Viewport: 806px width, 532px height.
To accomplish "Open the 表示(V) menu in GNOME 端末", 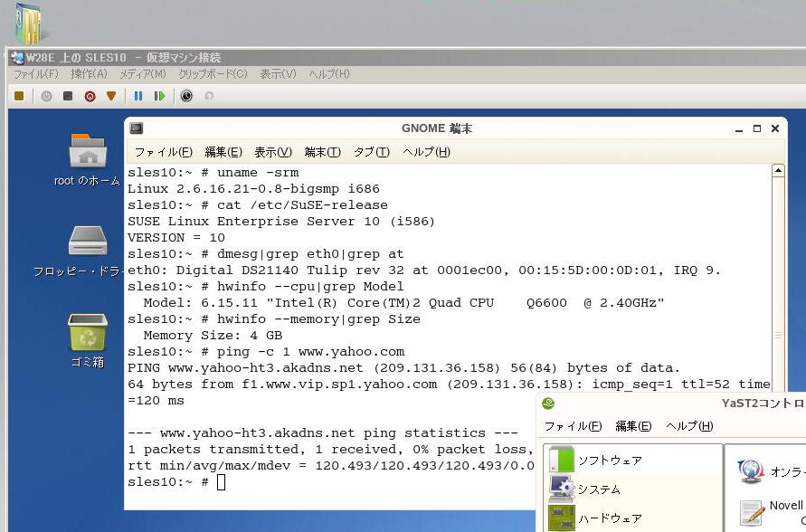I will click(273, 152).
